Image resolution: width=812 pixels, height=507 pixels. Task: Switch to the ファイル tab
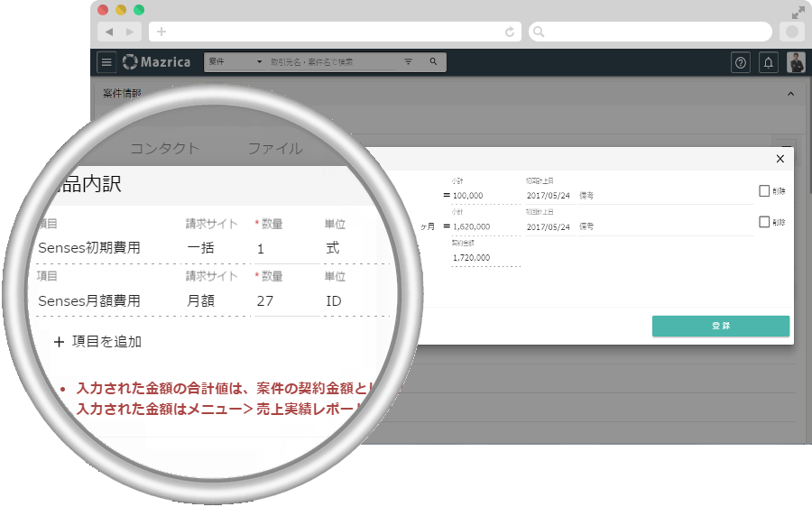pos(275,149)
